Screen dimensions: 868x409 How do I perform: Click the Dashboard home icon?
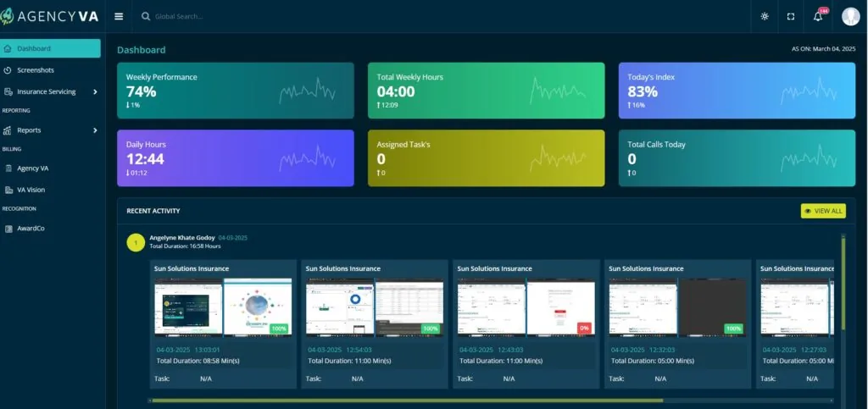pos(7,48)
